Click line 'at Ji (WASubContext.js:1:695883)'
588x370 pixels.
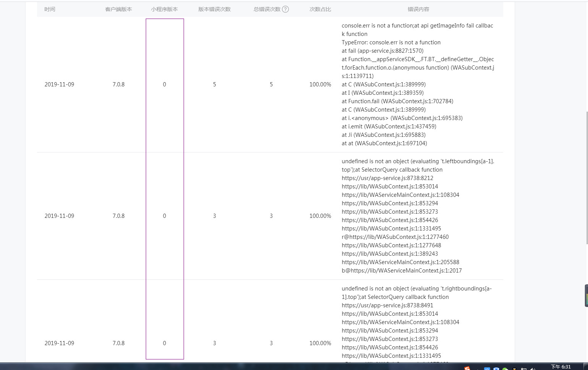[384, 135]
